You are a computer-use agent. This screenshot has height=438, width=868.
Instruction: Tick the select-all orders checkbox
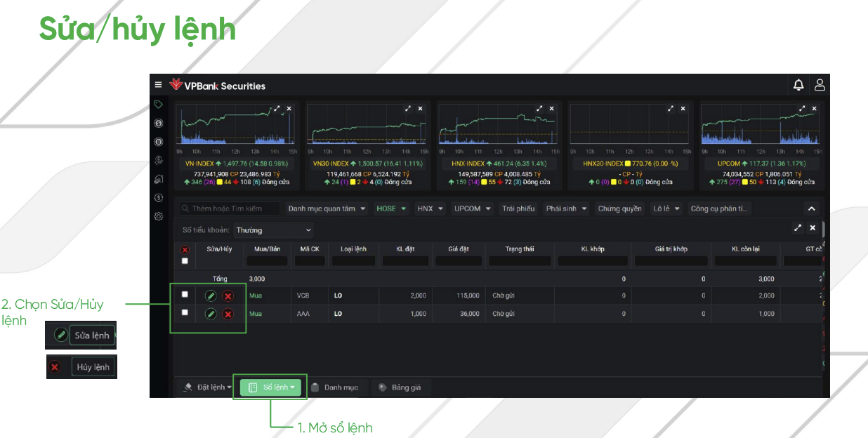tap(185, 261)
